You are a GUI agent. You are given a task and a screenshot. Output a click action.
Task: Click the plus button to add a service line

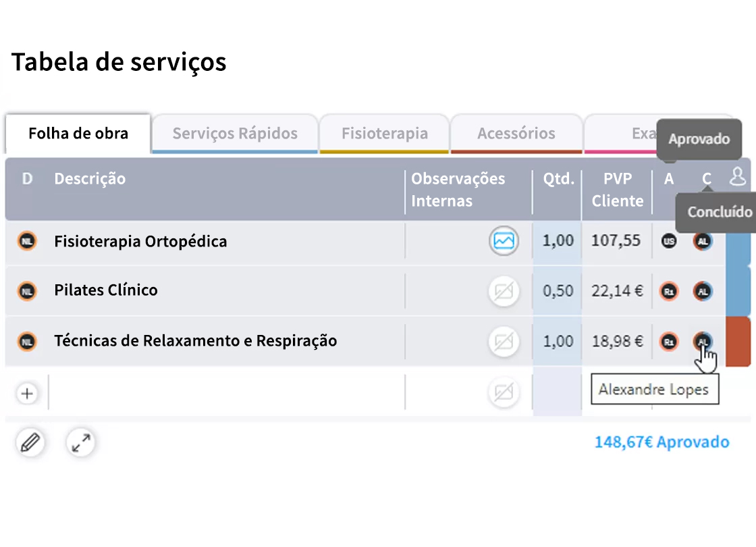coord(27,392)
